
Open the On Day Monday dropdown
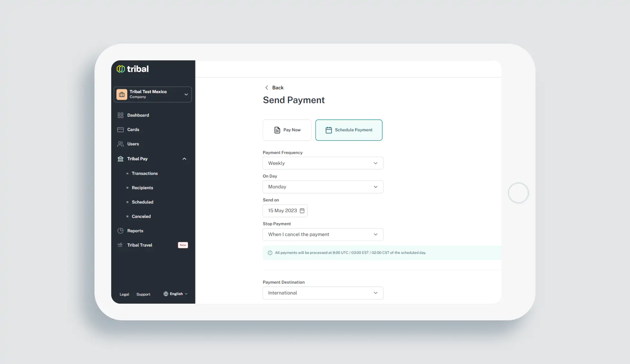pyautogui.click(x=323, y=187)
